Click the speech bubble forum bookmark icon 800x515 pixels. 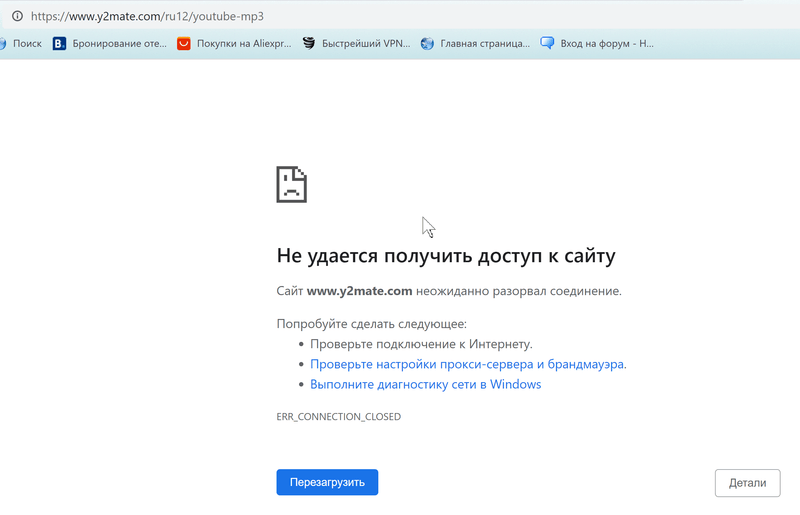coord(547,43)
